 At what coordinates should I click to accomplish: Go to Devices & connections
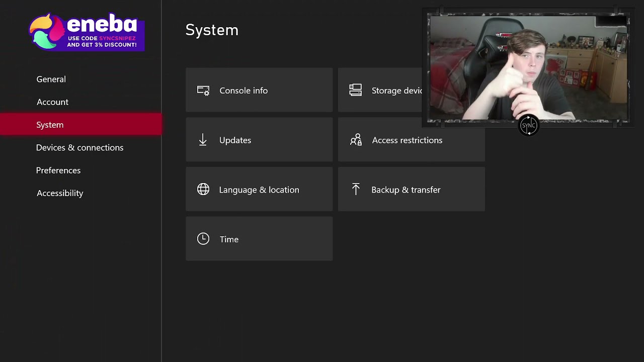[79, 148]
